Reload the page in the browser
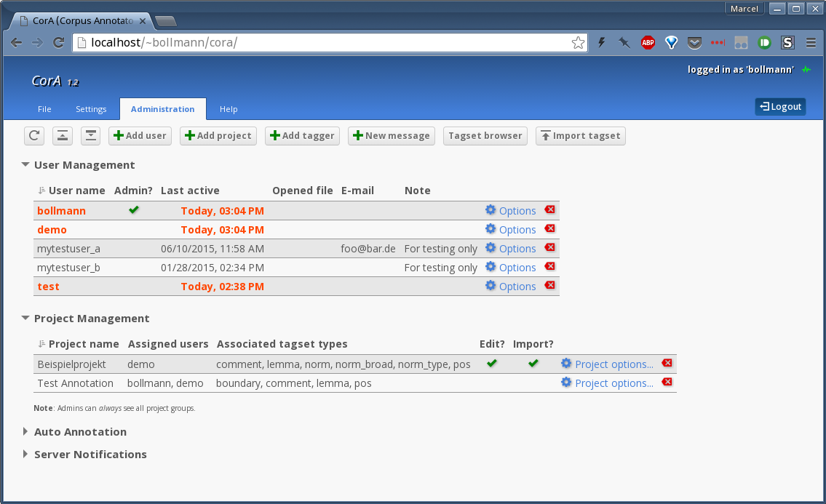 [x=58, y=43]
